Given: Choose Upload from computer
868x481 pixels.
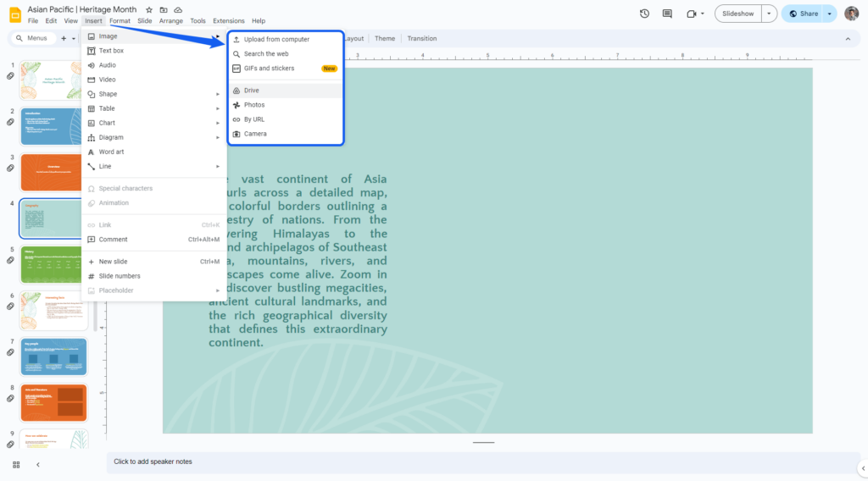Looking at the screenshot, I should 276,39.
